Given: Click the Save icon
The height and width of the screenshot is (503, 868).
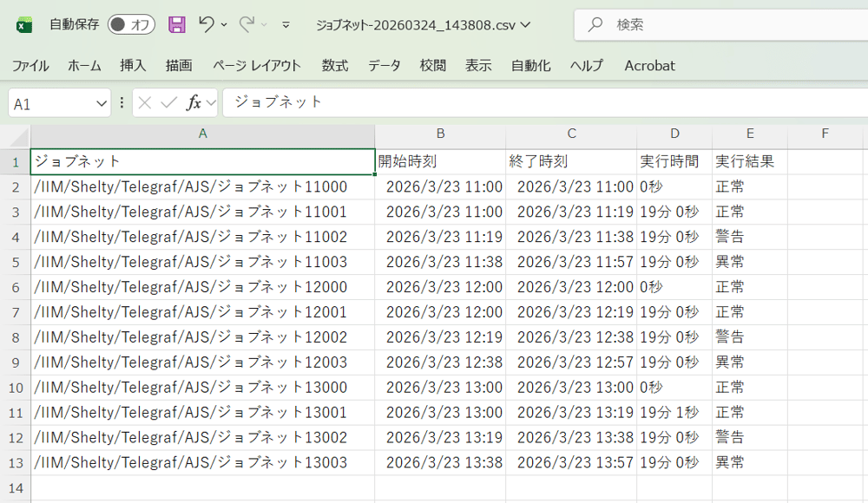Looking at the screenshot, I should click(x=177, y=24).
